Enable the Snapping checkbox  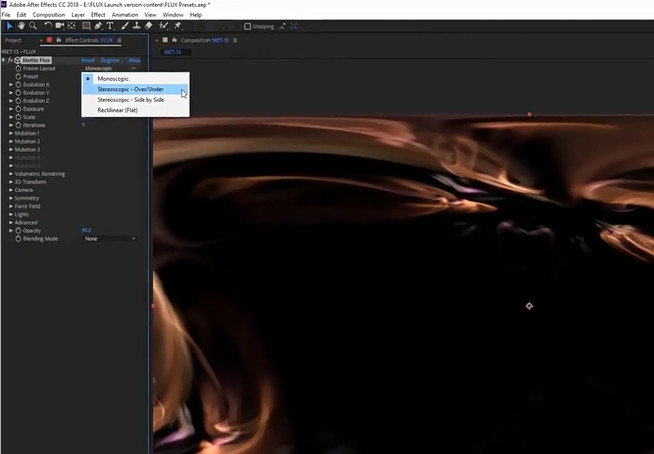tap(248, 27)
